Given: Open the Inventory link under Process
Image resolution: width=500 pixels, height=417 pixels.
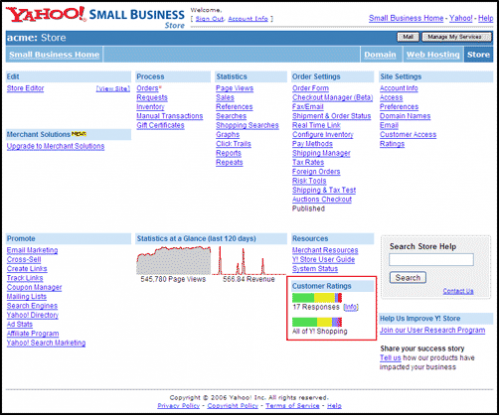Looking at the screenshot, I should [150, 107].
